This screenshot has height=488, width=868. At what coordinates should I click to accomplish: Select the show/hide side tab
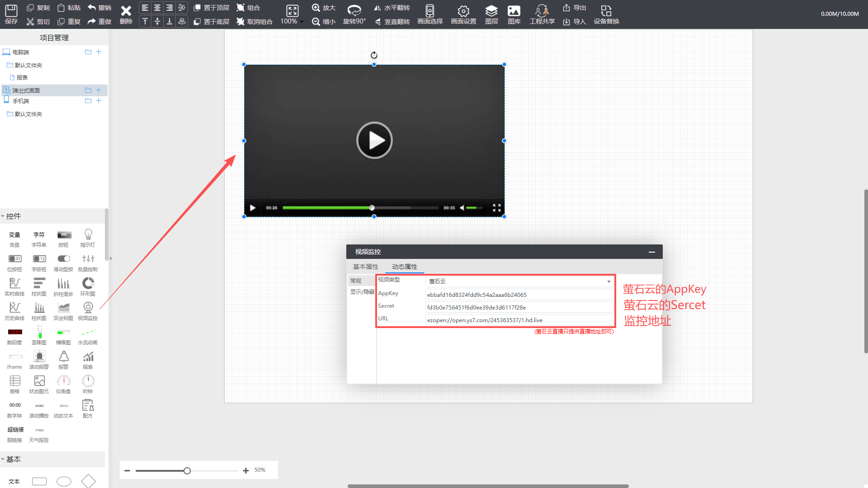pos(362,292)
